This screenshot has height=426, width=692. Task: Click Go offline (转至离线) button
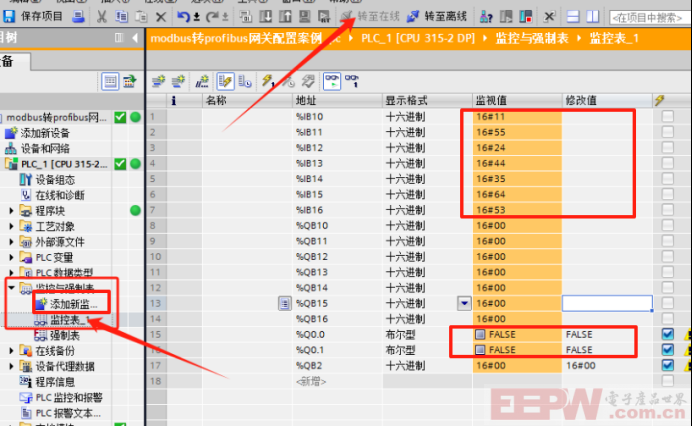(437, 17)
